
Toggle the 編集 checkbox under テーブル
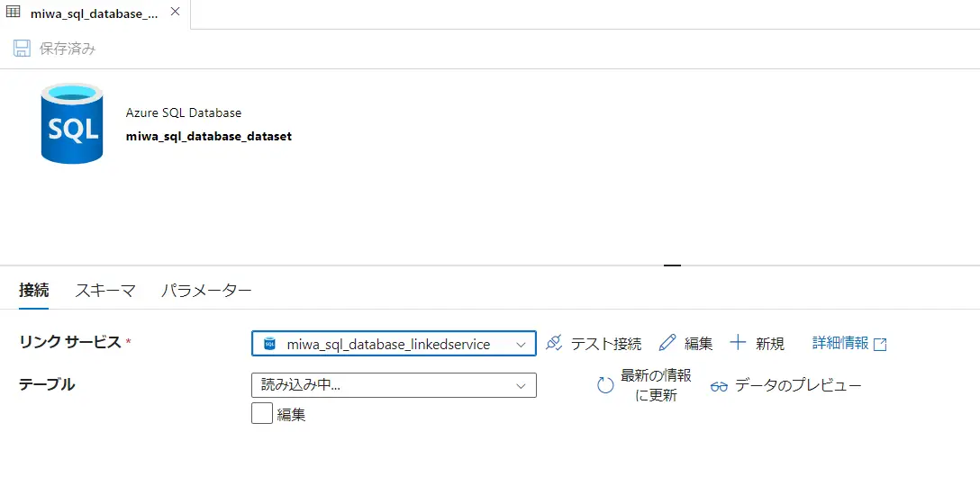[262, 413]
